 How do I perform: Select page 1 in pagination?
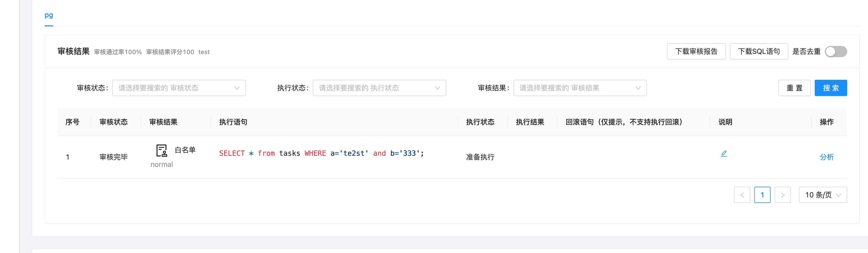point(762,195)
